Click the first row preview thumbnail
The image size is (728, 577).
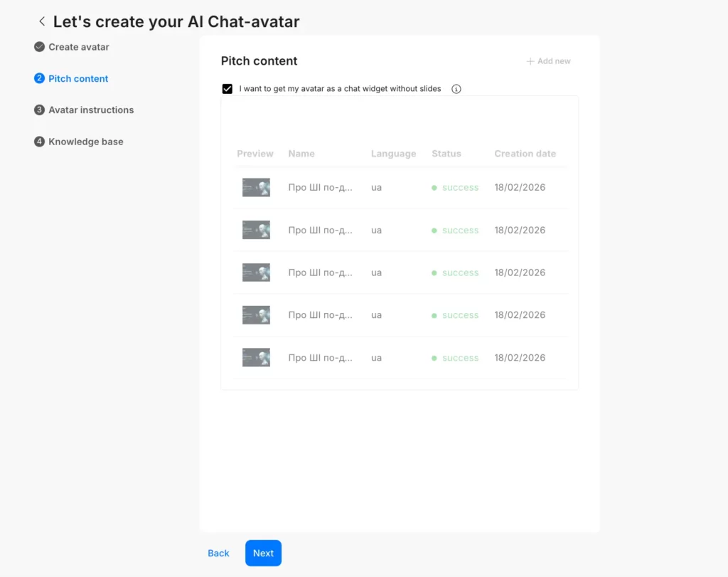point(256,188)
